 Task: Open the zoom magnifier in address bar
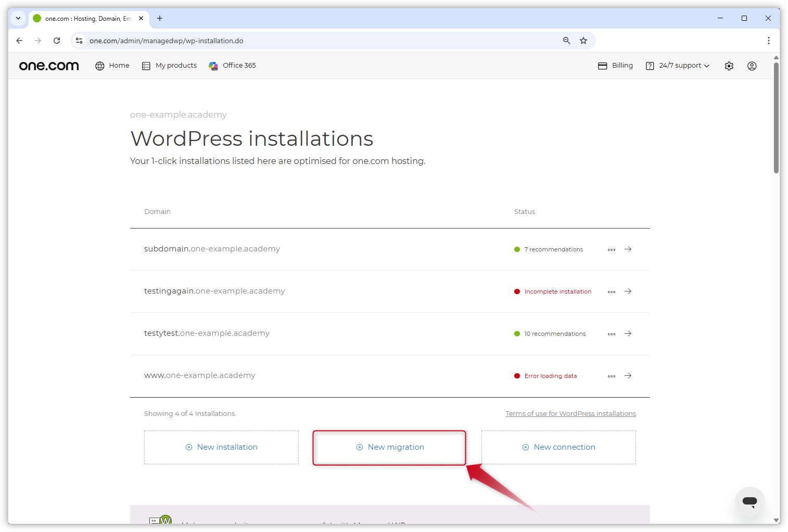[567, 41]
